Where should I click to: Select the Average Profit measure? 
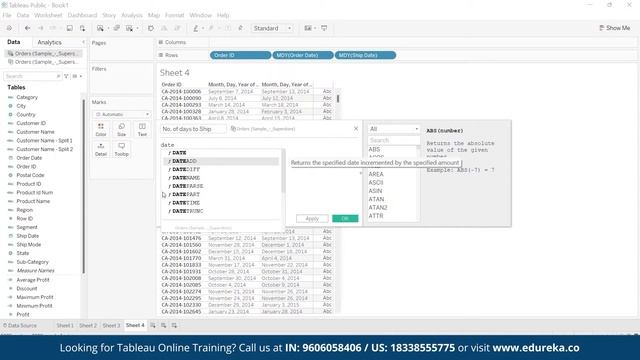click(33, 280)
